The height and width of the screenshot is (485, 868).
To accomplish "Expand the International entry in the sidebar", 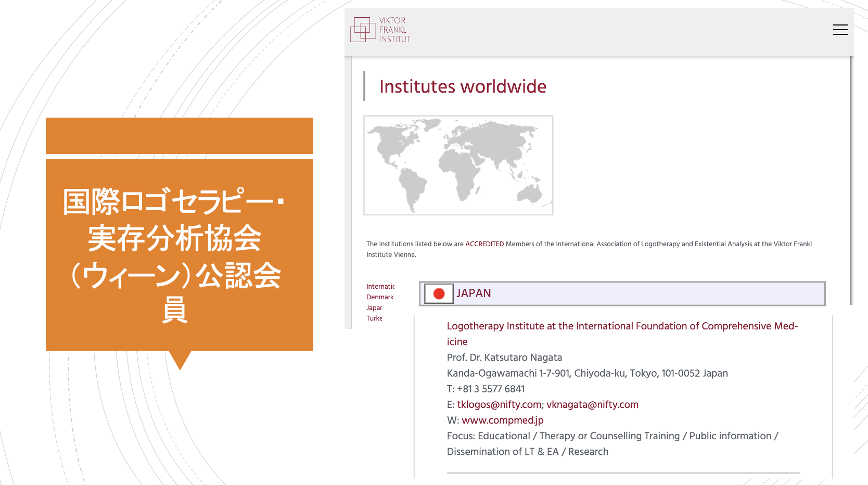I will click(x=380, y=286).
